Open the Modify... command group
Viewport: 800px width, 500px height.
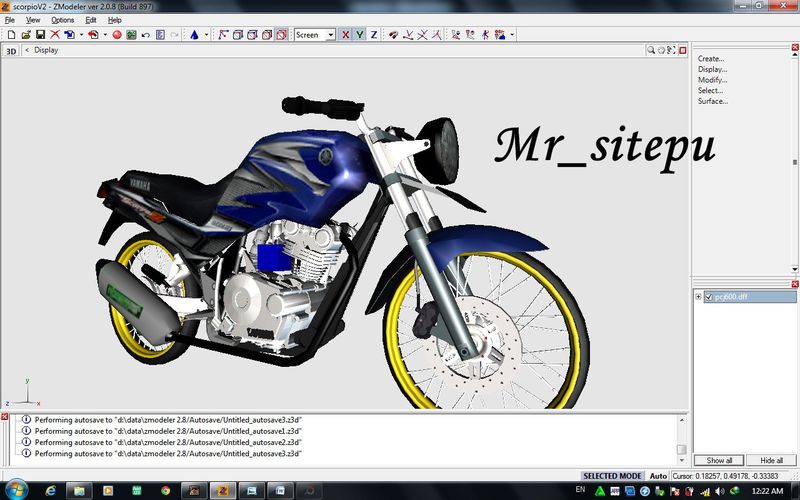click(x=712, y=80)
